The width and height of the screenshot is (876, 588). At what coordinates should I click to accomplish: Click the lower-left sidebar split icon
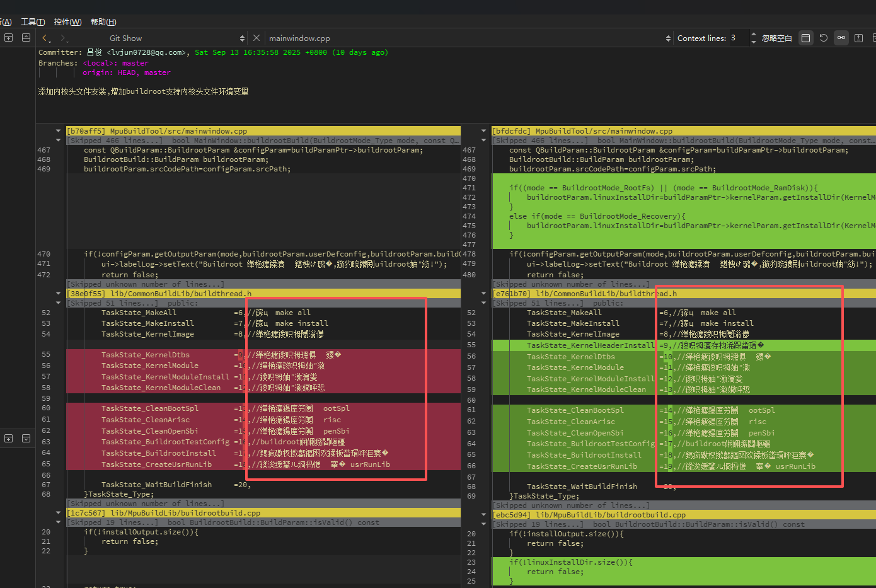pyautogui.click(x=9, y=438)
